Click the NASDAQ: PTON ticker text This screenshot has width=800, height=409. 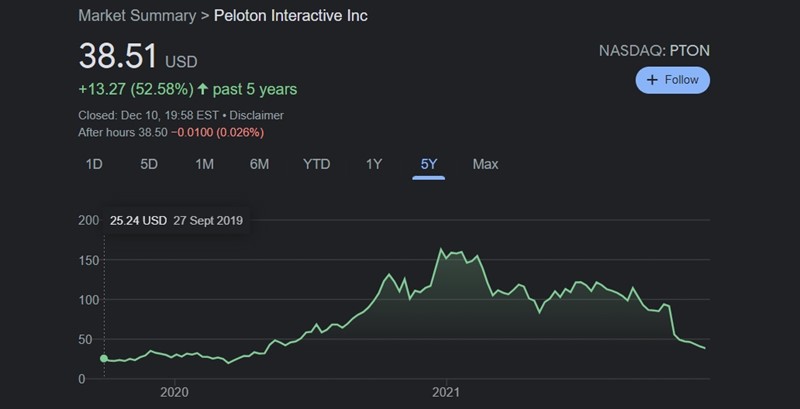[x=654, y=49]
